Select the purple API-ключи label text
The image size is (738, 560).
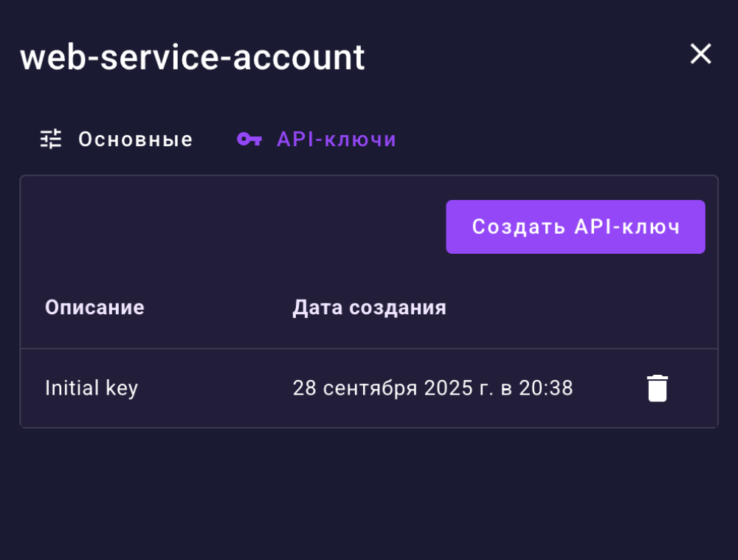coord(337,139)
